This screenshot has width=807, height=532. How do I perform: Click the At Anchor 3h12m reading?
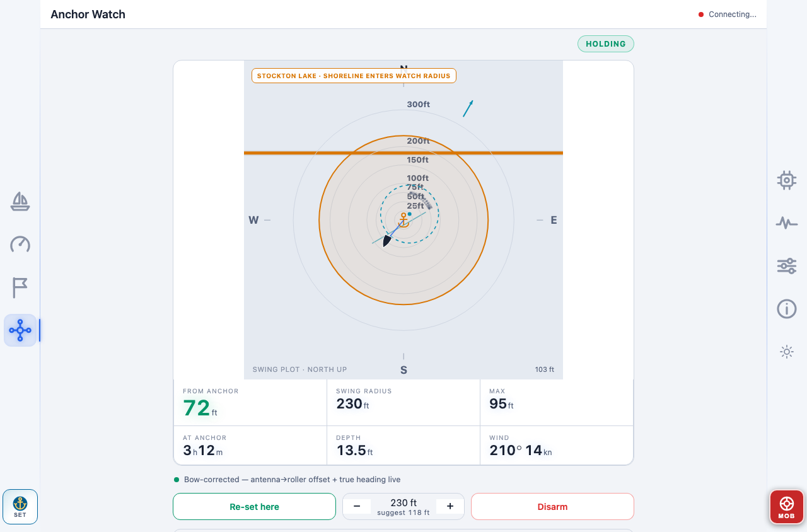[x=250, y=445]
